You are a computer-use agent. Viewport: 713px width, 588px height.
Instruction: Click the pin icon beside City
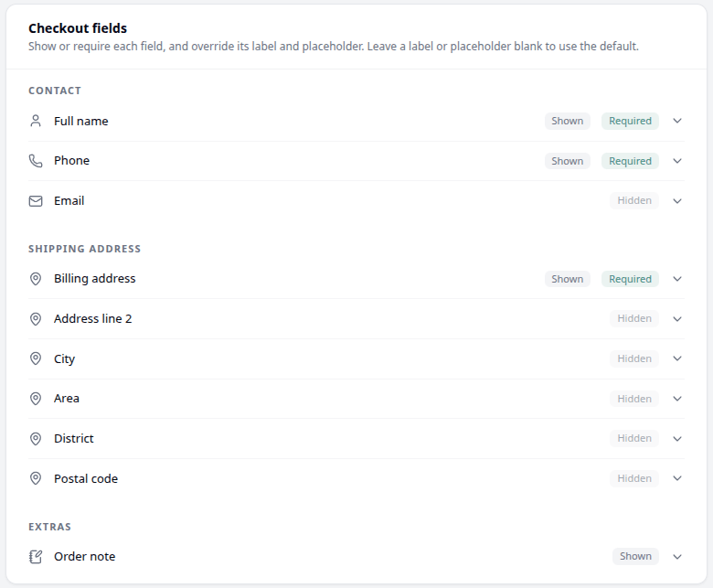click(x=36, y=358)
